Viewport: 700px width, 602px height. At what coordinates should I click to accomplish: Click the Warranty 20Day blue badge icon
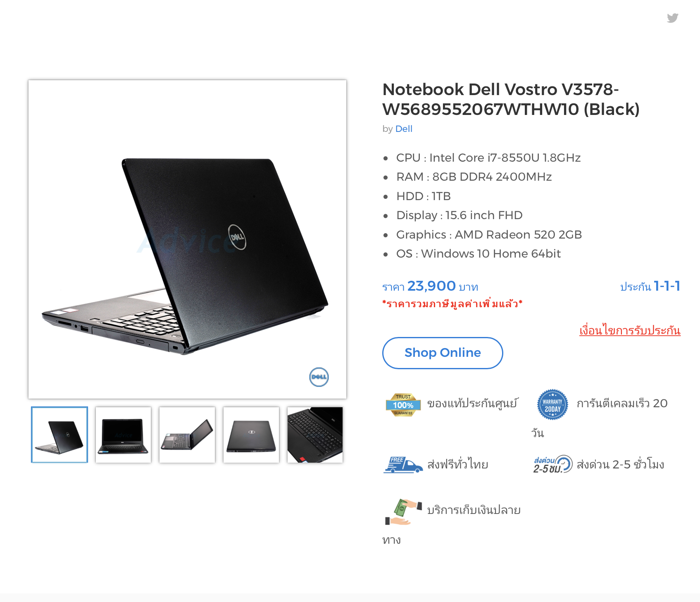click(x=552, y=405)
